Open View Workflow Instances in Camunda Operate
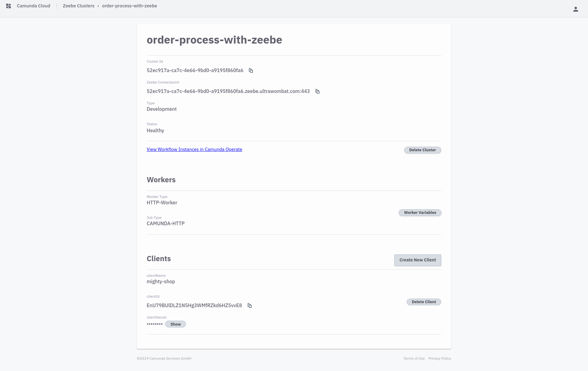Image resolution: width=588 pixels, height=371 pixels. [194, 149]
